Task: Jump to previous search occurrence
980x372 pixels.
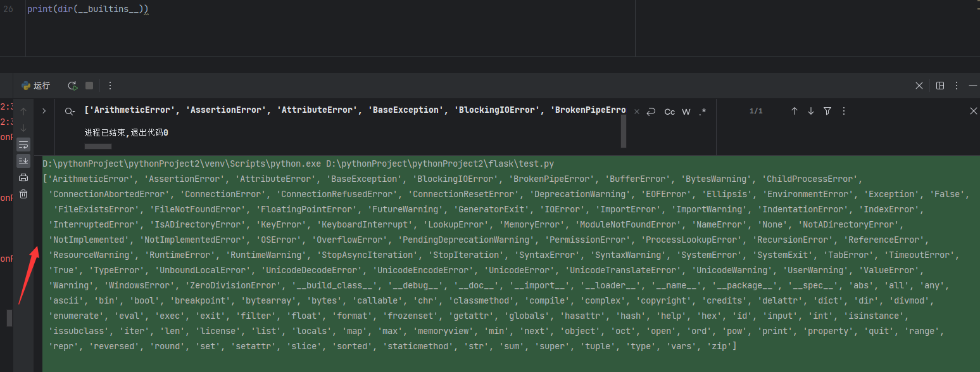Action: point(794,111)
